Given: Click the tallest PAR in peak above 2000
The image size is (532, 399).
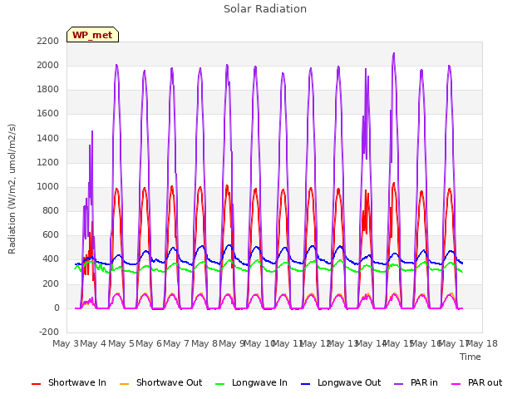Looking at the screenshot, I should pyautogui.click(x=393, y=54).
